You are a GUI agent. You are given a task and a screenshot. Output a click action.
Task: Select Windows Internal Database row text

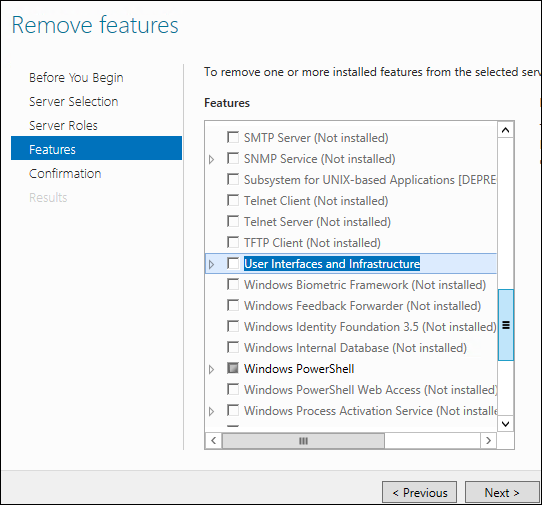(x=355, y=348)
